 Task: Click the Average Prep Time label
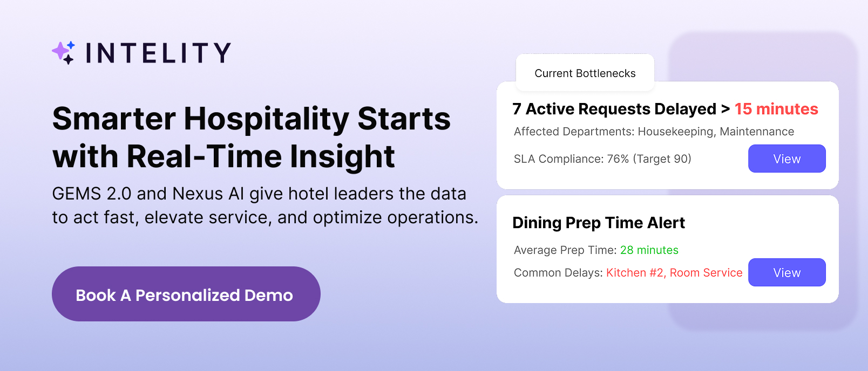coord(565,250)
